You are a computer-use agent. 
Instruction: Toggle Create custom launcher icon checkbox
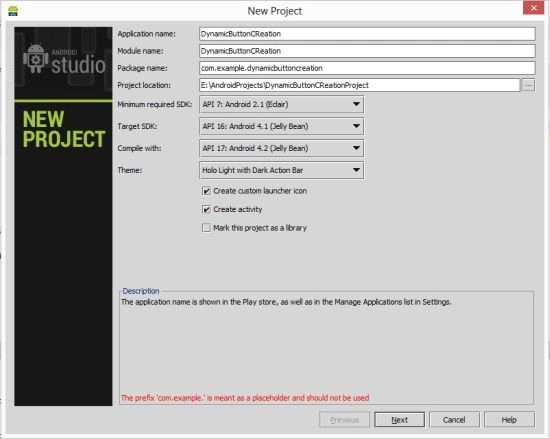click(x=206, y=191)
